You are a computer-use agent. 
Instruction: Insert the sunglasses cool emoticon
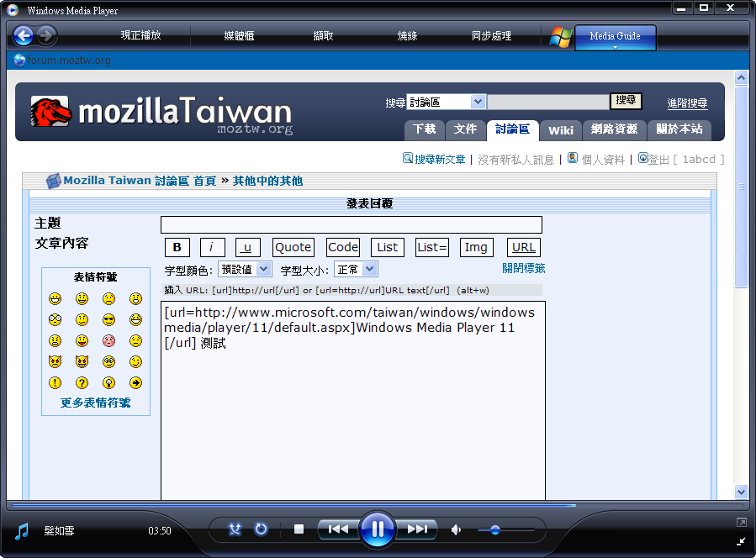pos(109,319)
